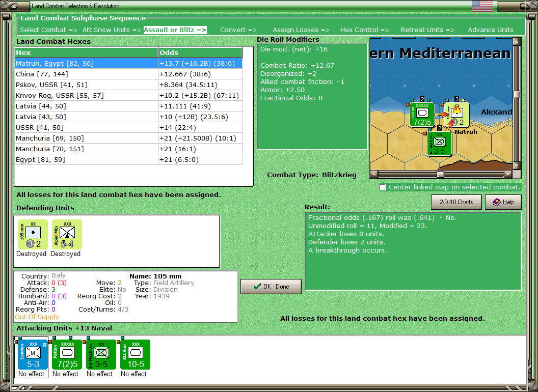This screenshot has width=538, height=392.
Task: Select the Att Snow Units subphase
Action: coord(112,30)
